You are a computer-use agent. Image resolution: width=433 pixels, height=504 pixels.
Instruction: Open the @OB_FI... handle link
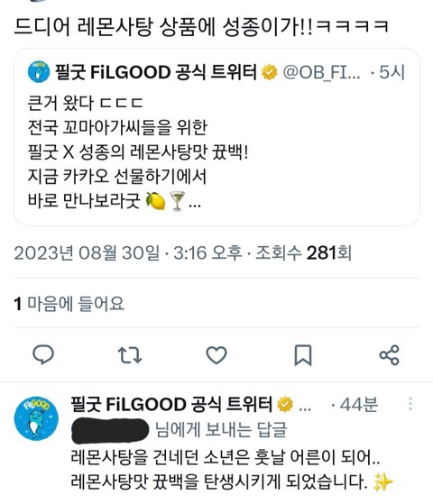(321, 72)
